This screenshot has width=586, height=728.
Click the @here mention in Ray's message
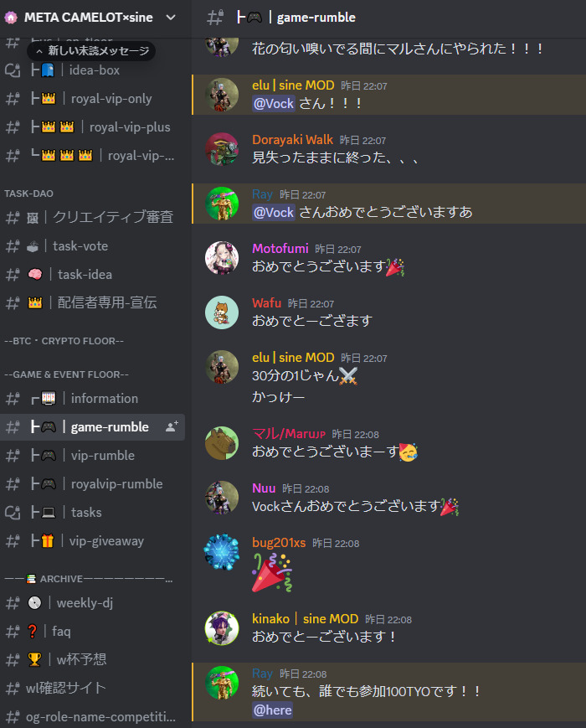(x=273, y=710)
